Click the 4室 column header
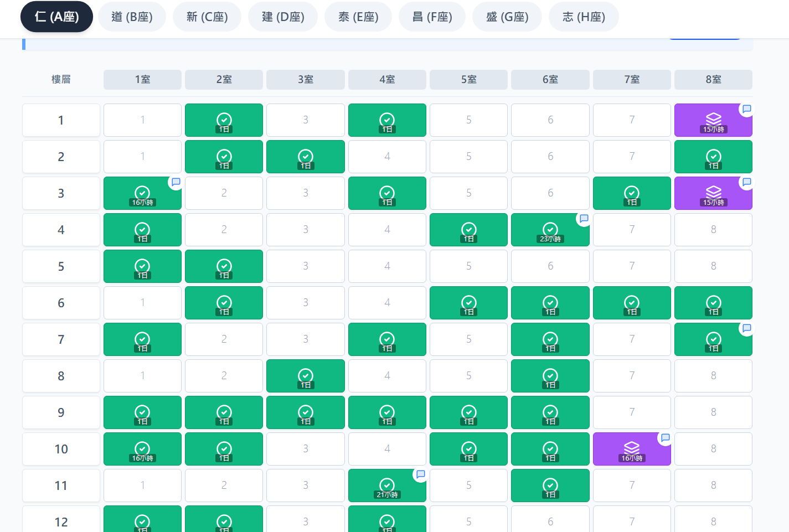This screenshot has height=532, width=789. pyautogui.click(x=387, y=79)
